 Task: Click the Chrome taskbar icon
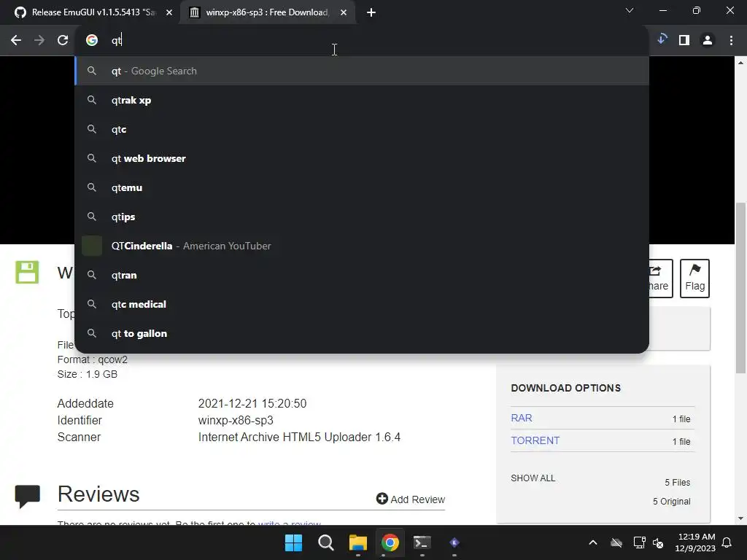[x=390, y=542]
